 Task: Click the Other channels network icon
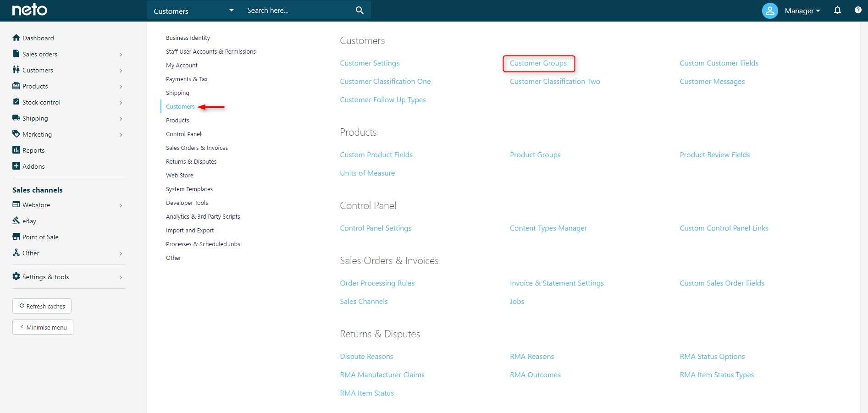[x=17, y=253]
